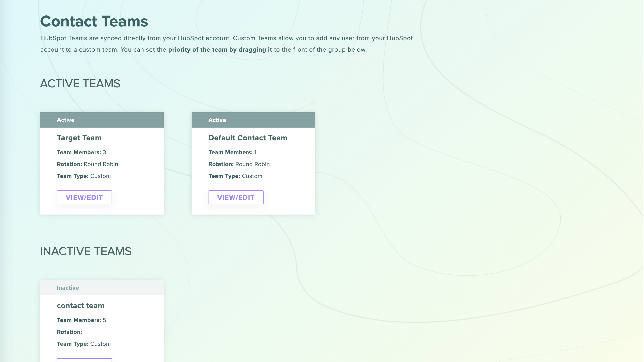Click the Target Team card title
The width and height of the screenshot is (644, 362).
tap(79, 138)
